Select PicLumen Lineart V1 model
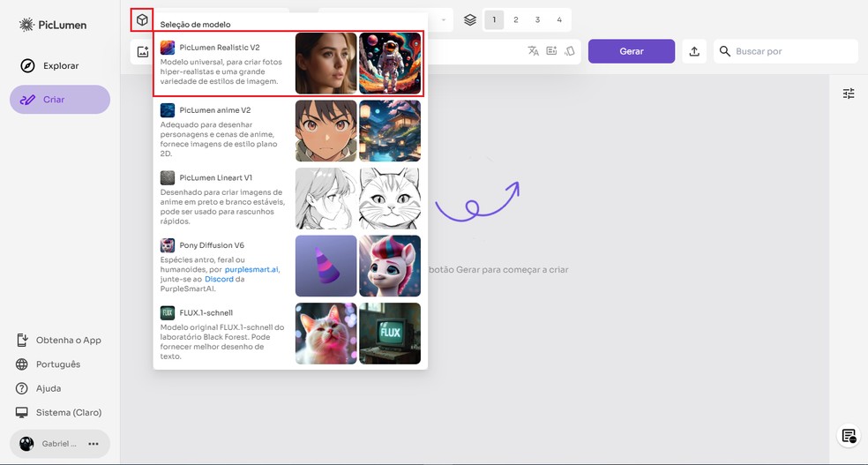Image resolution: width=868 pixels, height=465 pixels. click(x=288, y=199)
